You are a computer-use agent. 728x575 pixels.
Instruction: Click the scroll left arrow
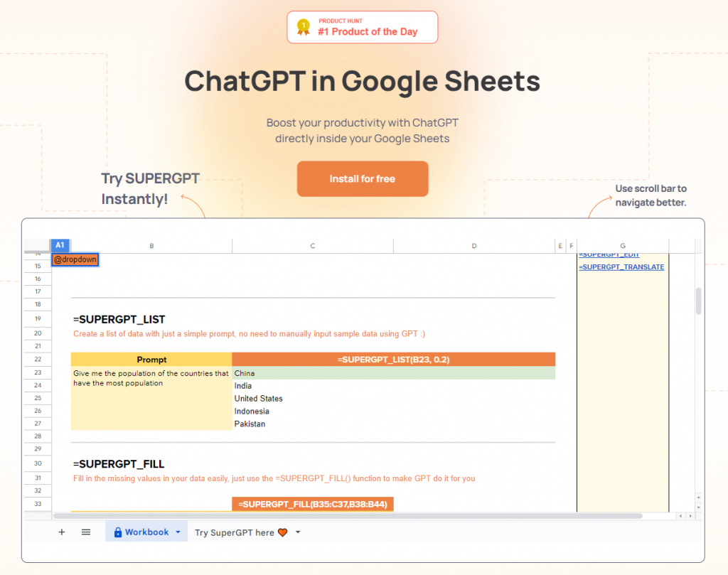(680, 516)
